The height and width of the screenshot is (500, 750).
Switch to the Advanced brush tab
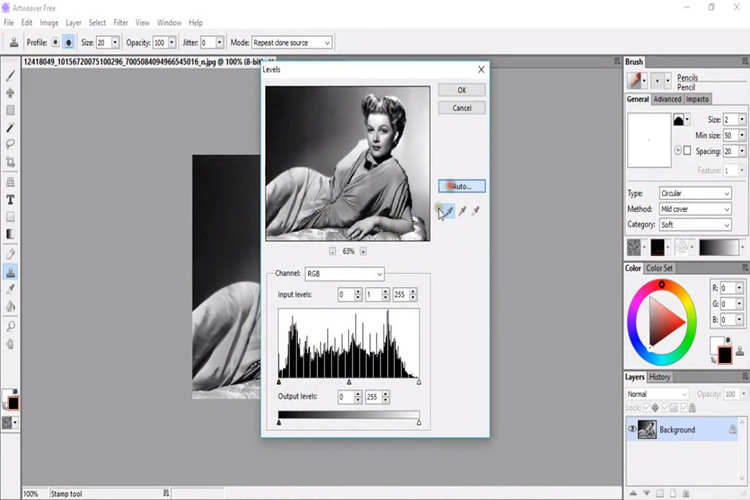coord(667,99)
